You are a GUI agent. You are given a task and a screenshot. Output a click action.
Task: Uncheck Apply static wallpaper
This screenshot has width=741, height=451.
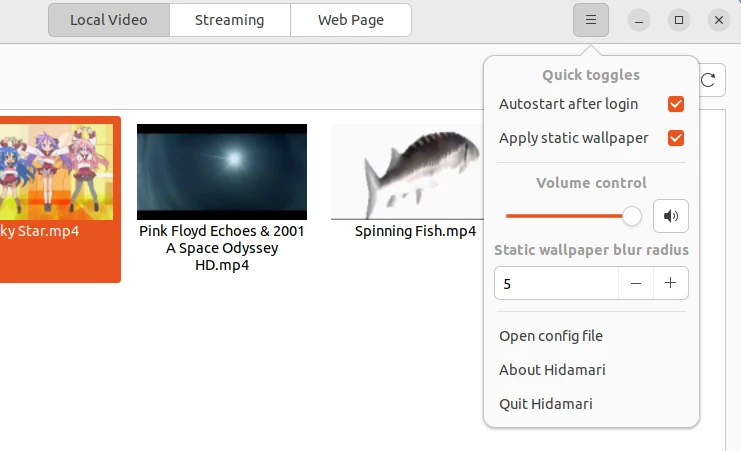tap(675, 138)
